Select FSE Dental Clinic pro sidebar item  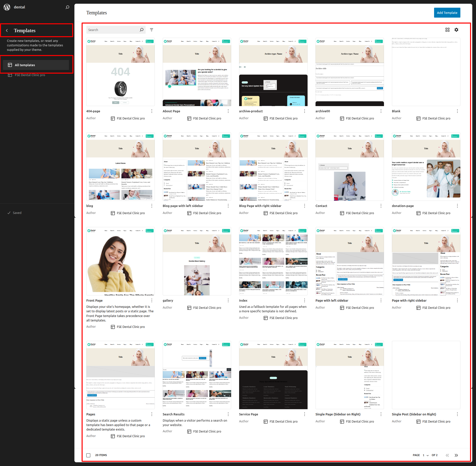pyautogui.click(x=30, y=75)
